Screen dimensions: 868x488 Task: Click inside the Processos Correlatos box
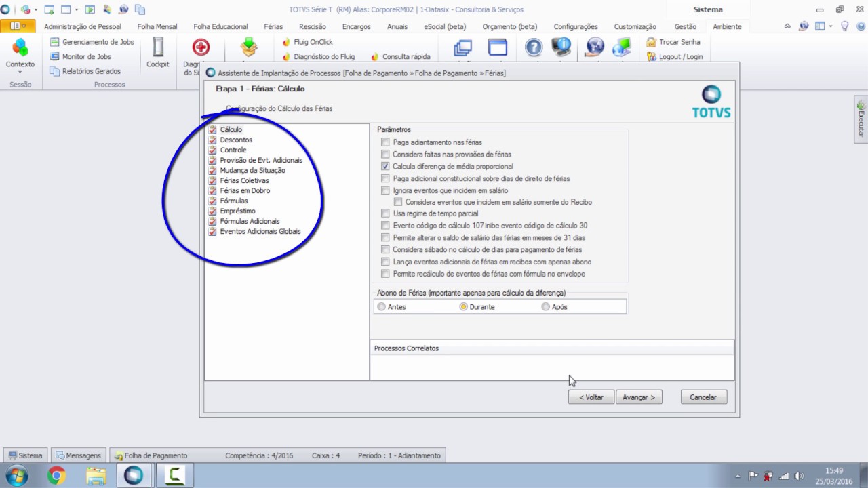(x=552, y=367)
